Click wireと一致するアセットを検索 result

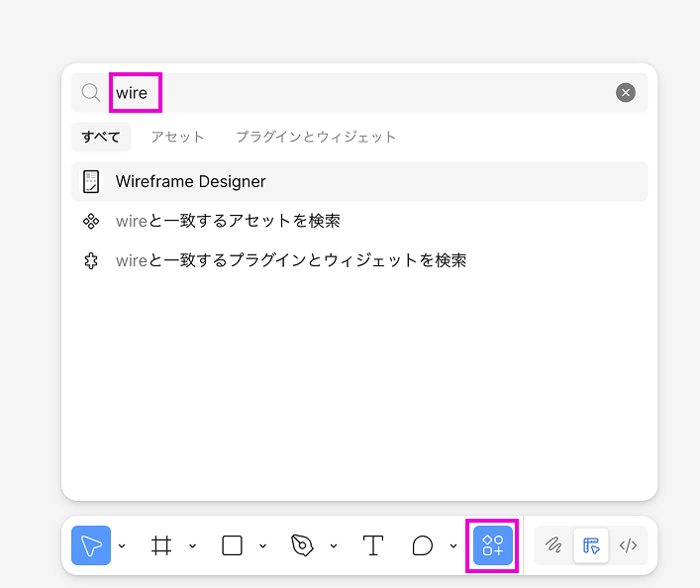[228, 221]
